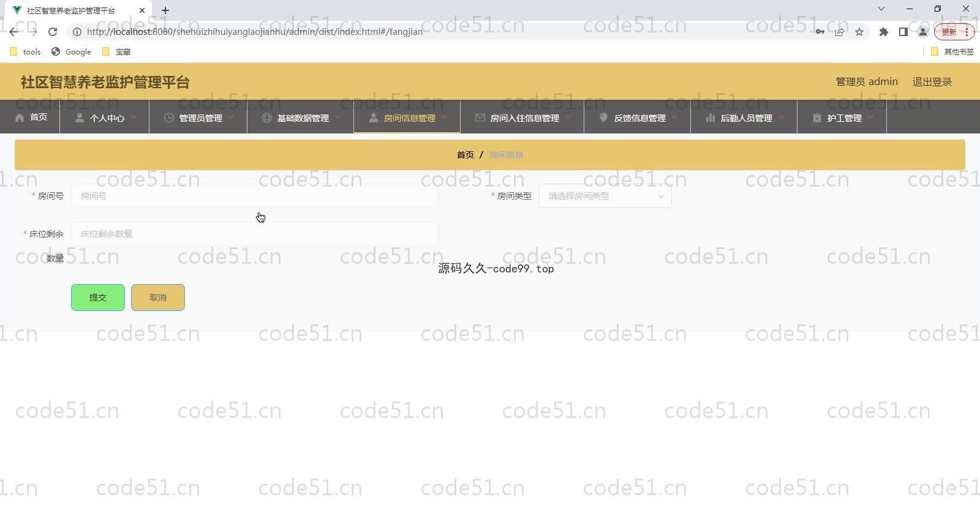
Task: Expand the 房间类型 dropdown selector
Action: click(605, 196)
